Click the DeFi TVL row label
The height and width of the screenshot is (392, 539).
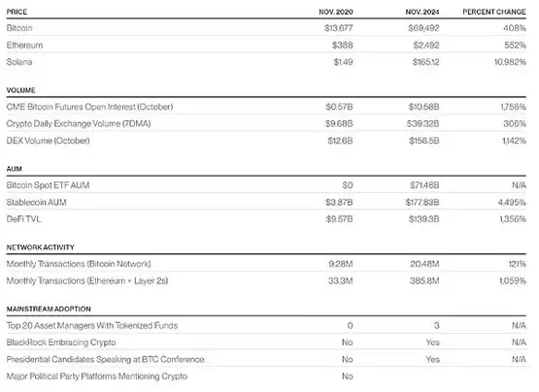click(23, 219)
